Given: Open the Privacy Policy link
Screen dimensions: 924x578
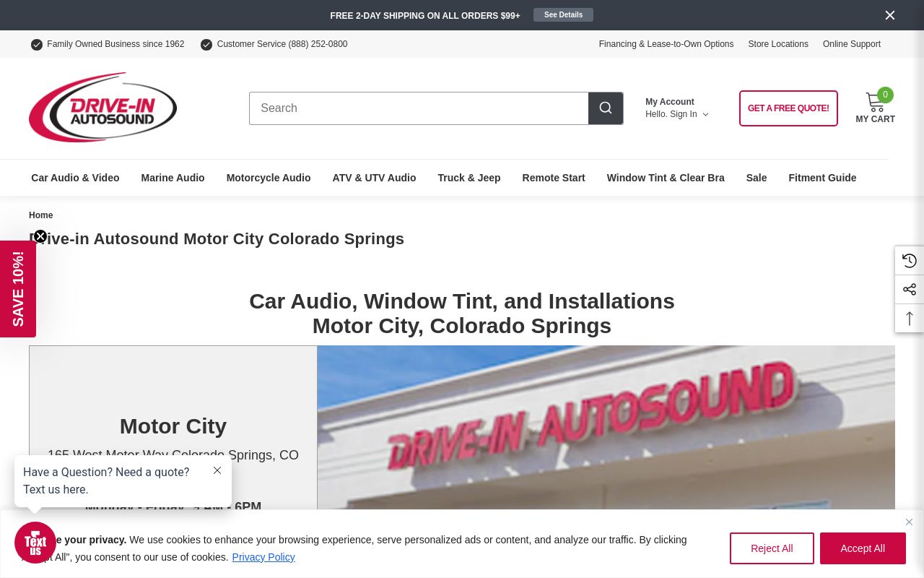Looking at the screenshot, I should coord(263,557).
